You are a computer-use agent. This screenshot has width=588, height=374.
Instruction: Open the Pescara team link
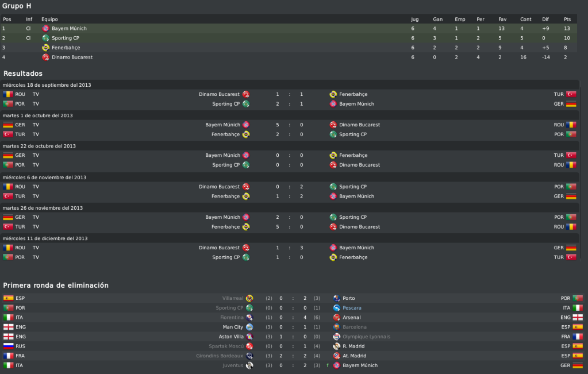click(352, 308)
